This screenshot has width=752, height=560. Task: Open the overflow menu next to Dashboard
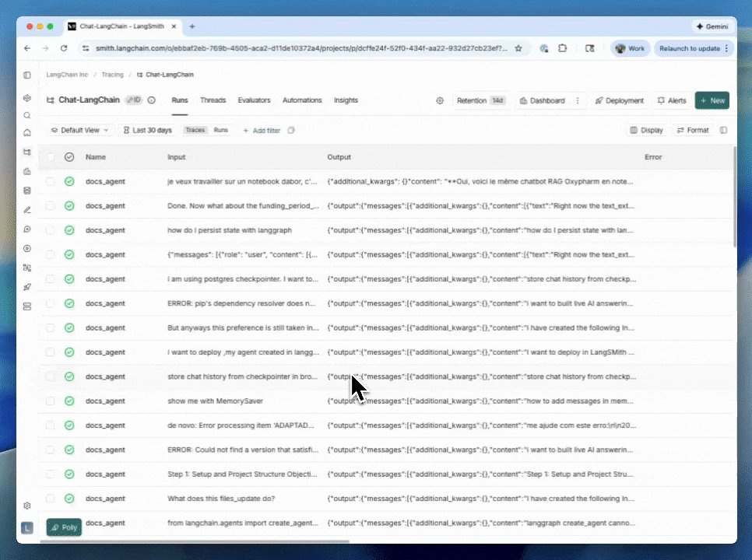click(x=577, y=100)
